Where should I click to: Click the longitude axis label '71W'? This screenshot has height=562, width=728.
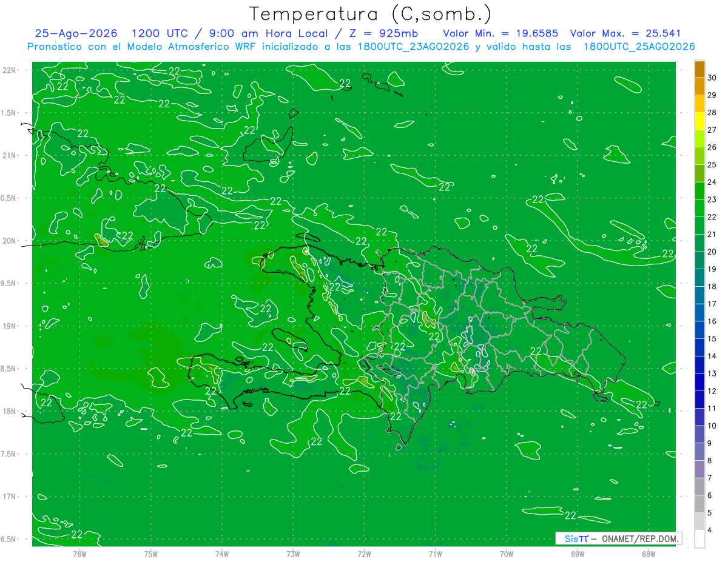coord(435,554)
